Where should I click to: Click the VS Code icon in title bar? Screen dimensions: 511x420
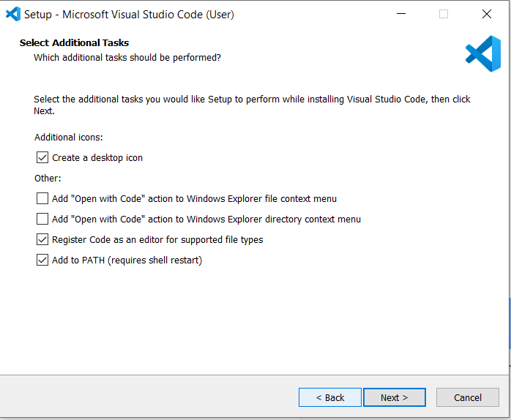click(x=13, y=14)
